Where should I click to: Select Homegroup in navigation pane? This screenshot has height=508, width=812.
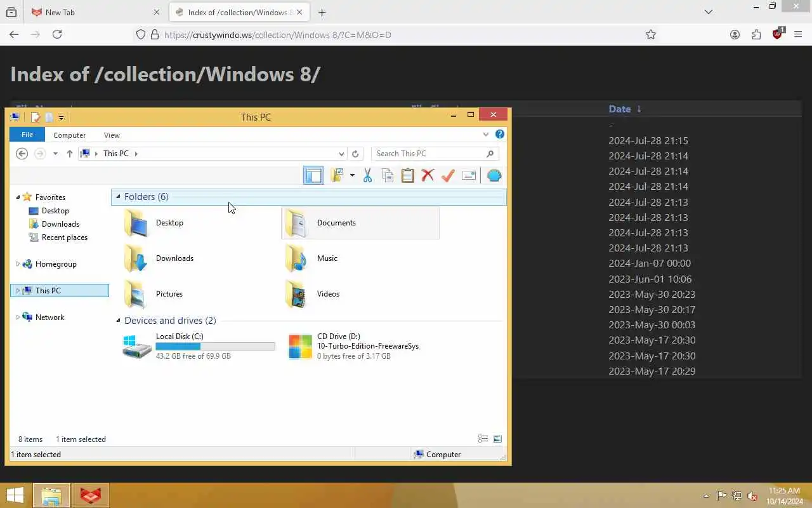tap(56, 264)
